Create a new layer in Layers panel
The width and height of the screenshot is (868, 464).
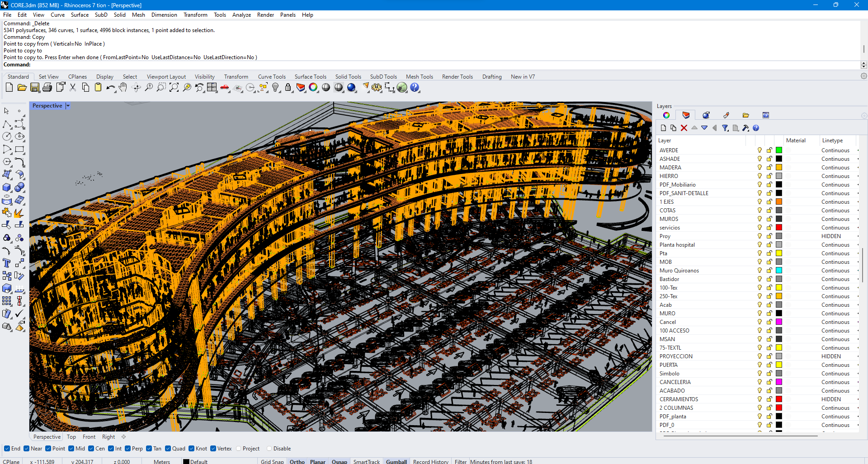(x=663, y=128)
